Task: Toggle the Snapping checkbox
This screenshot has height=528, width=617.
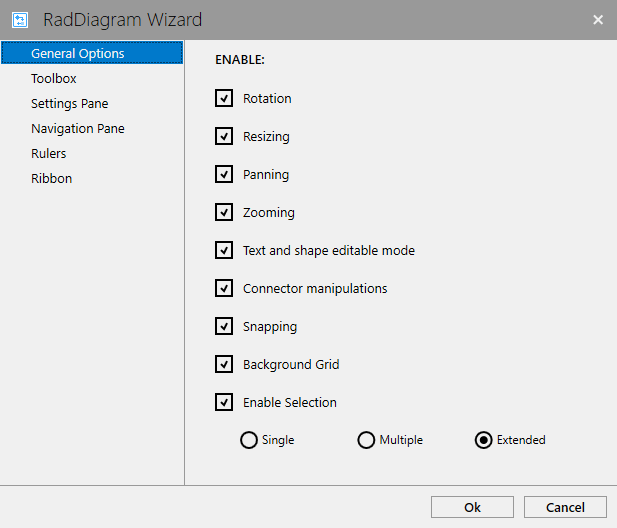Action: coord(224,326)
